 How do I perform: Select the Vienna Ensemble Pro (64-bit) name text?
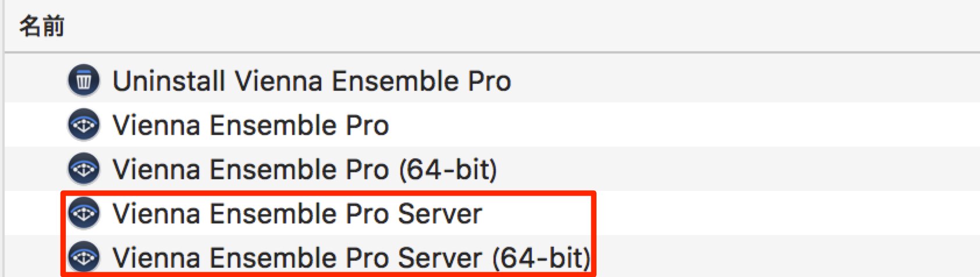coord(305,169)
